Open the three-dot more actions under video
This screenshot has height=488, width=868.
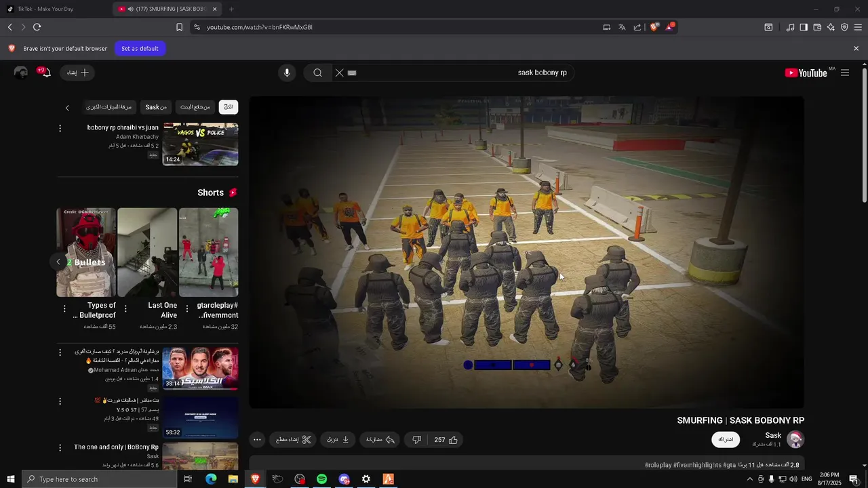(257, 440)
